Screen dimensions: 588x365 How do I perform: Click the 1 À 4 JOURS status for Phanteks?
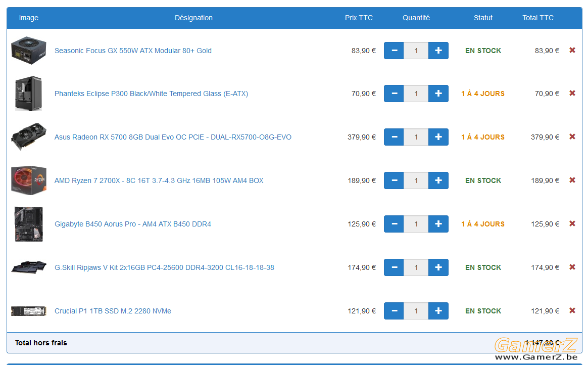pos(483,94)
